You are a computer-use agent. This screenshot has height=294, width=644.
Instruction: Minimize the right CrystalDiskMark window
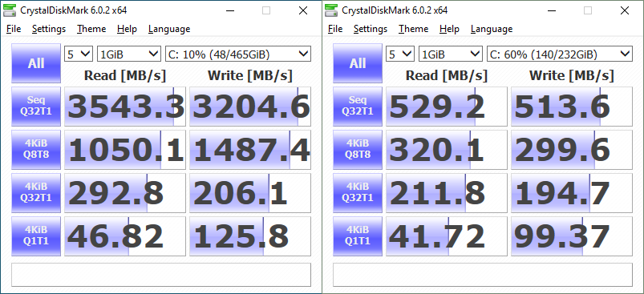551,10
